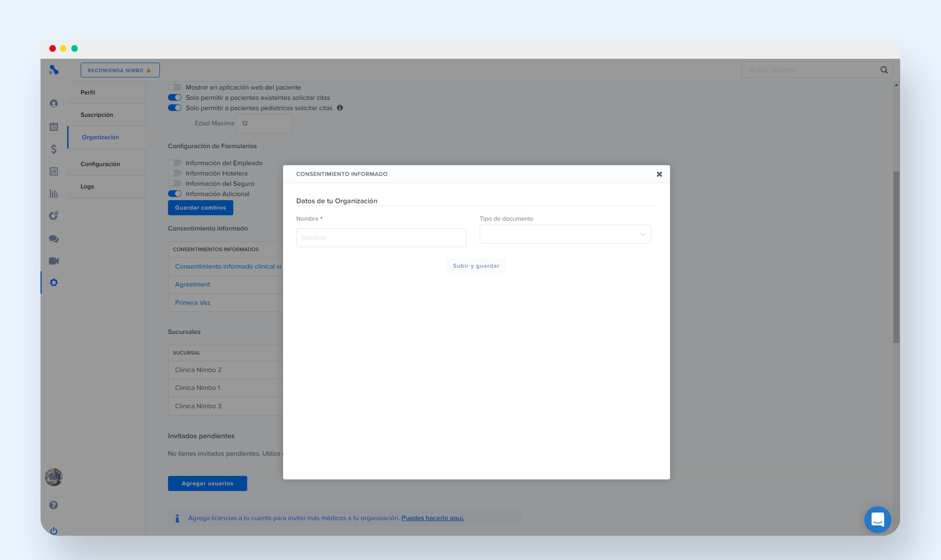Click the video camera sidebar icon
The image size is (941, 560).
(x=54, y=261)
